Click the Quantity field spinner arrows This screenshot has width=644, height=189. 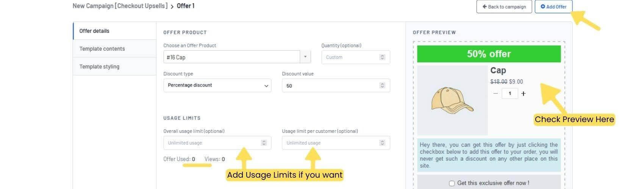click(382, 57)
